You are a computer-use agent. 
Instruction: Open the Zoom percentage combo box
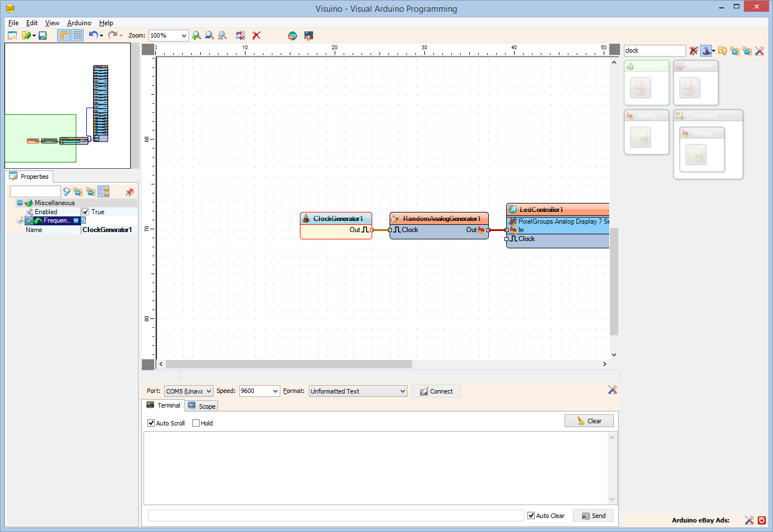point(168,35)
